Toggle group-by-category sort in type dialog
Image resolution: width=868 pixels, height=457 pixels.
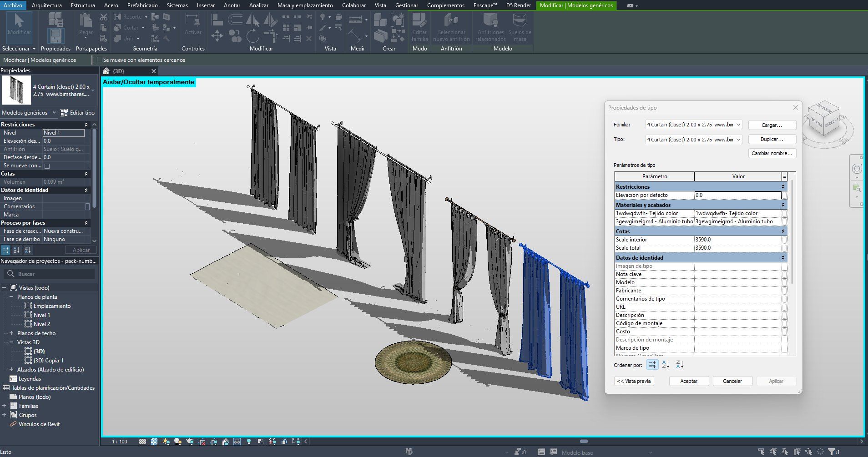(x=652, y=365)
